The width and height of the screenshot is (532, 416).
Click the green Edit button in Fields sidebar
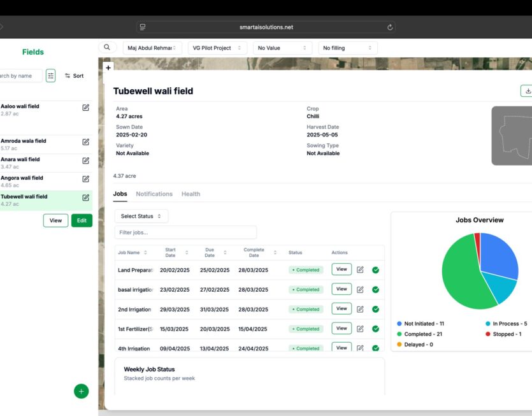click(82, 220)
